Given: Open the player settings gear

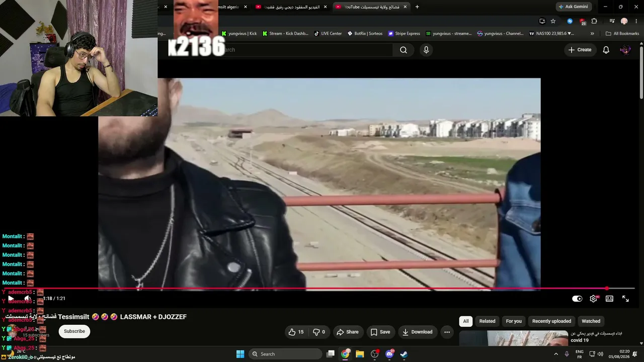Looking at the screenshot, I should (x=594, y=299).
